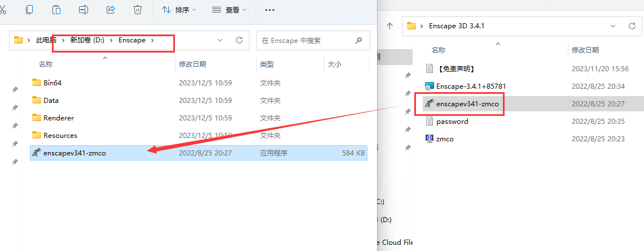Click the Paste clipboard icon
Viewport: 644px width, 251px height.
56,10
